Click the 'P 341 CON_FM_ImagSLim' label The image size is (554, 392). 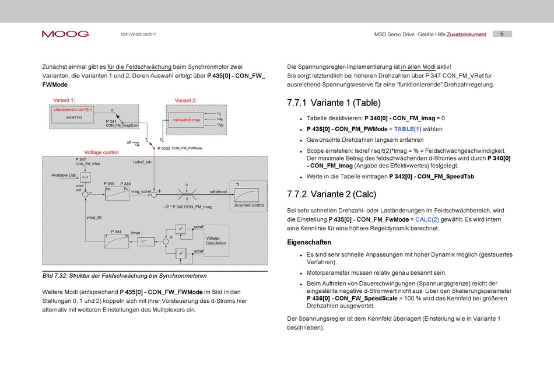pos(121,123)
